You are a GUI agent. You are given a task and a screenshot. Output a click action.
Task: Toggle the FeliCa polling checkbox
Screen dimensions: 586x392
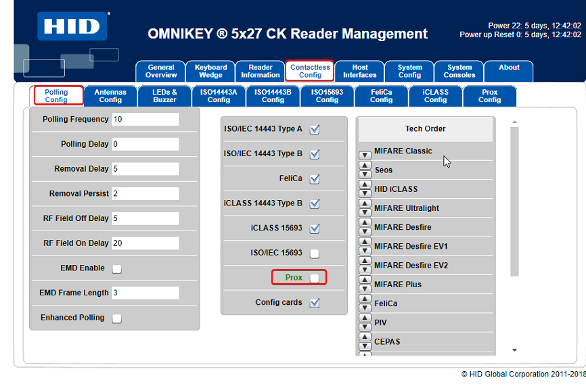315,179
